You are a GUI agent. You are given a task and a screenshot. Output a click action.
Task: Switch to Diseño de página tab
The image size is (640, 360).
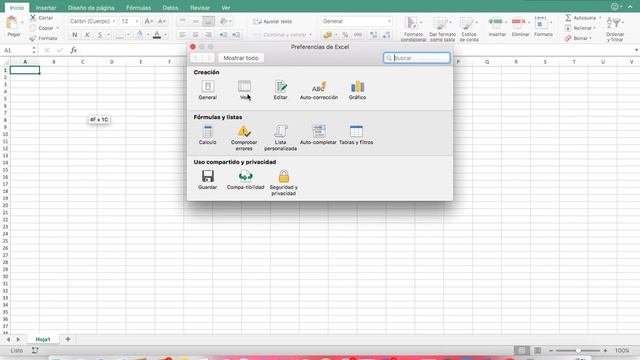(x=91, y=8)
